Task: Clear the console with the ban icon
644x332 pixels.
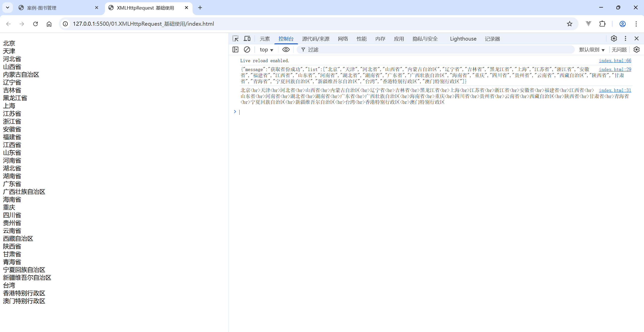Action: [x=247, y=50]
